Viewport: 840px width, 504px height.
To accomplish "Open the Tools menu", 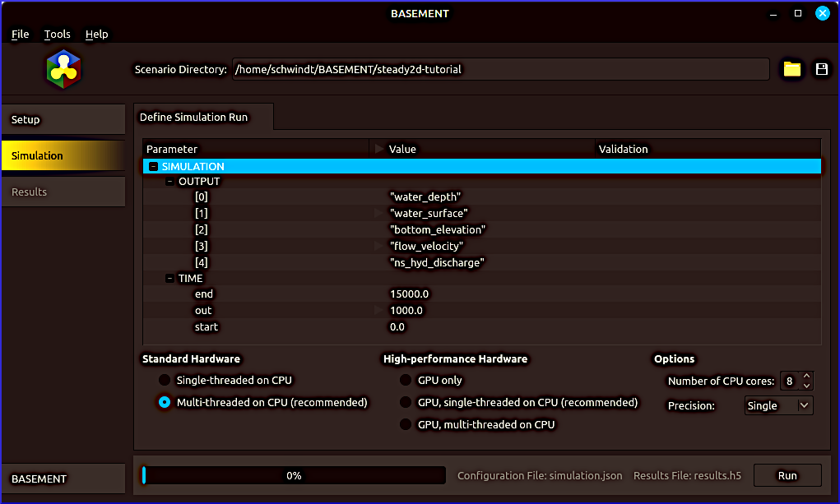I will pos(57,34).
